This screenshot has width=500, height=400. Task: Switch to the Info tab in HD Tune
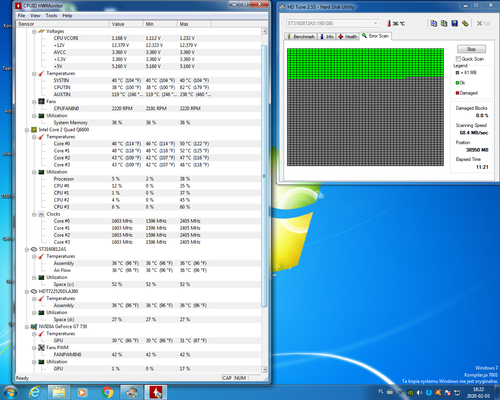click(x=327, y=37)
